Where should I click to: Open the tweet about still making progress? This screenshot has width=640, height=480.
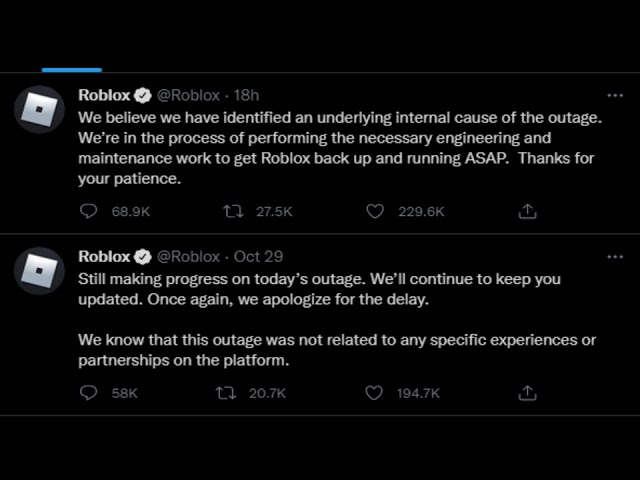(337, 319)
